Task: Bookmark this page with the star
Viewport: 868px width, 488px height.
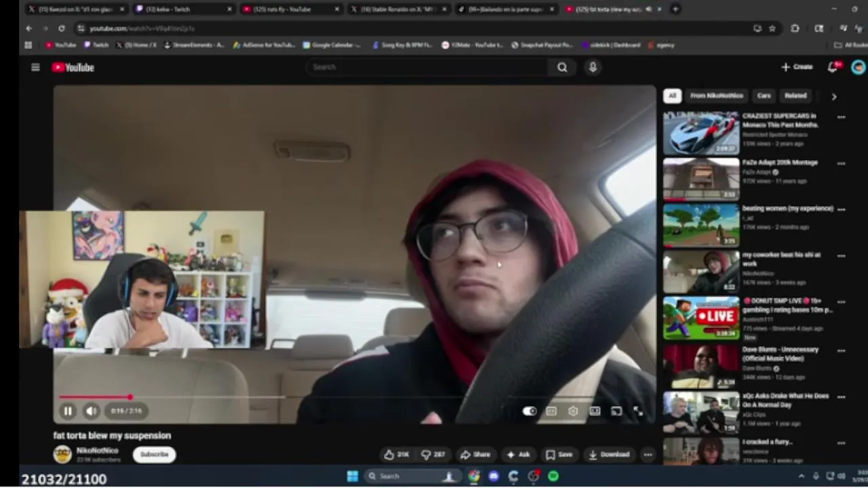Action: tap(772, 28)
